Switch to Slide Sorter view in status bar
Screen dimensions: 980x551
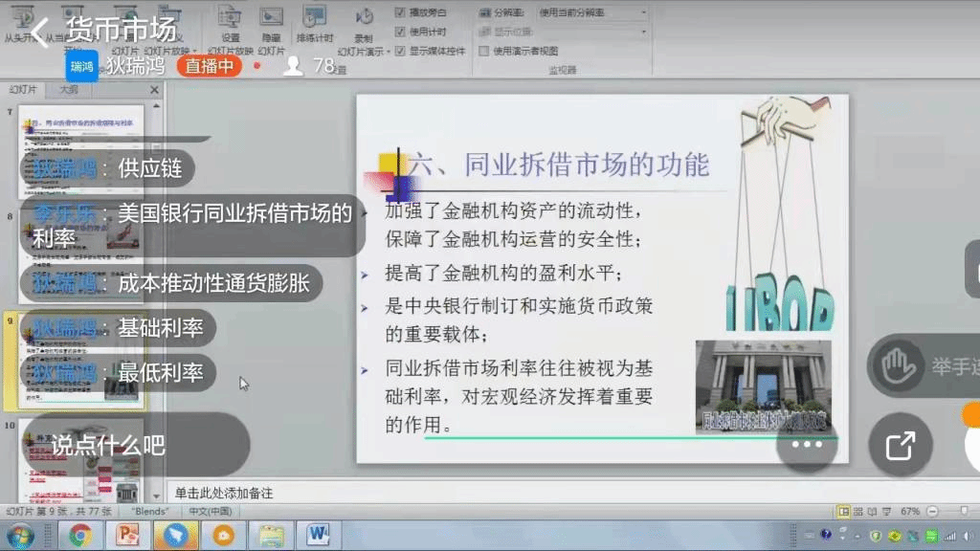858,512
